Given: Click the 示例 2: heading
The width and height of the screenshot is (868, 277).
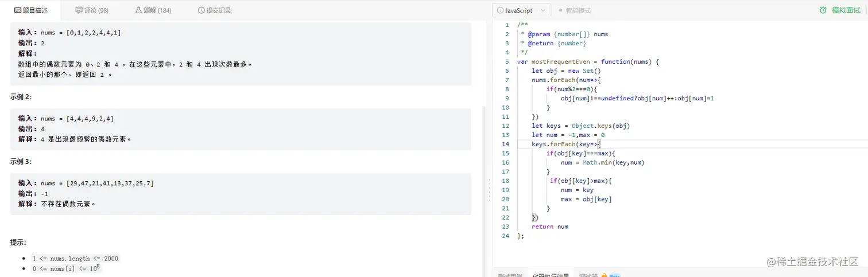Looking at the screenshot, I should tap(21, 97).
